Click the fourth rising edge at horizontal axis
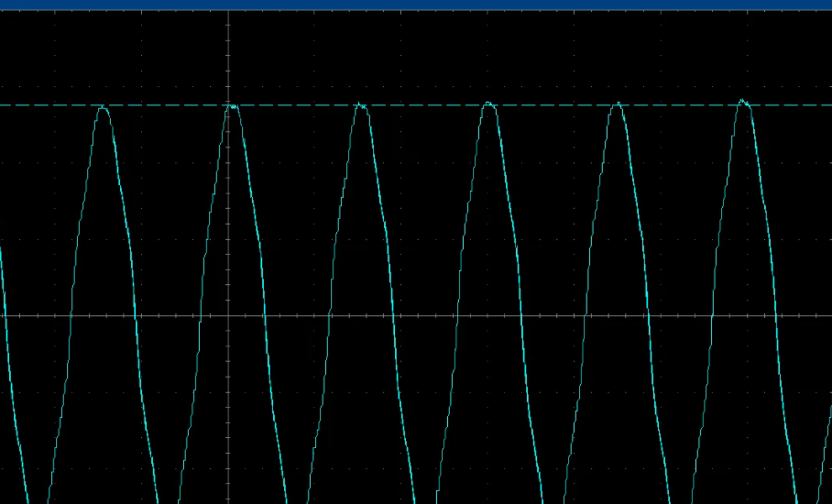Image resolution: width=832 pixels, height=504 pixels. 456,315
